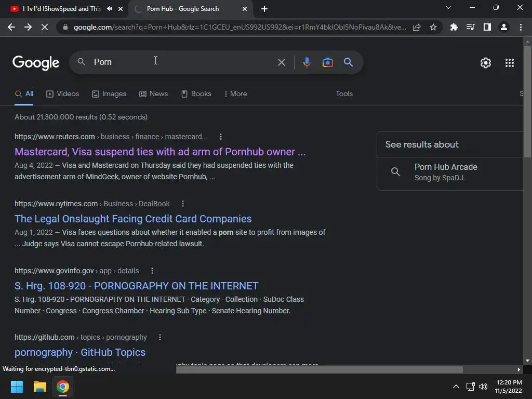Viewport: 532px width, 399px height.
Task: Close the Google Search tab
Action: pos(245,9)
